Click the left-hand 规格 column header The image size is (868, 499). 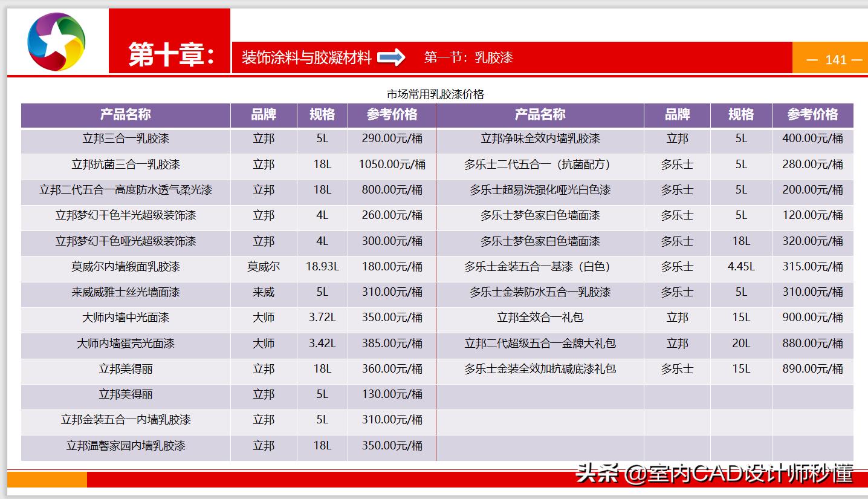[322, 114]
